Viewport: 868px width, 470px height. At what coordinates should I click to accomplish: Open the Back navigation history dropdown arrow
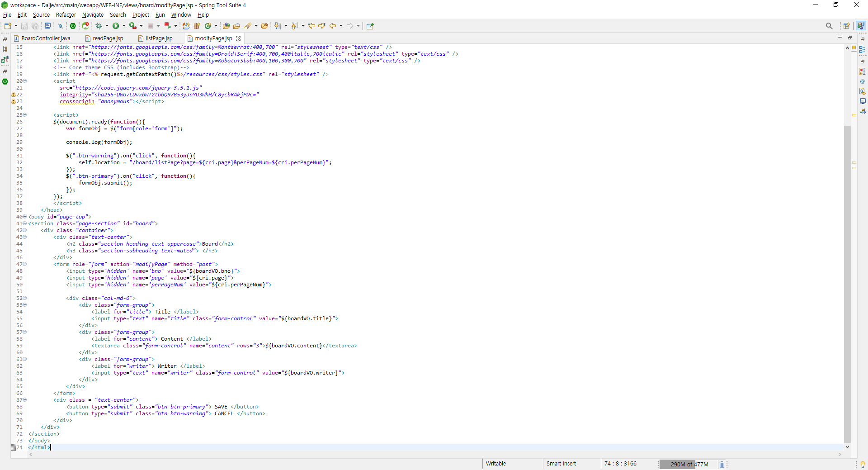[341, 26]
